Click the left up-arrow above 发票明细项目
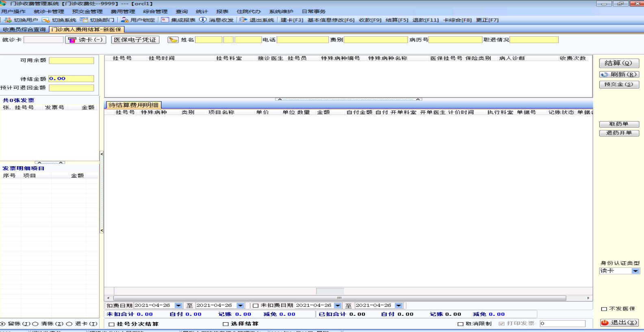 pos(39,163)
